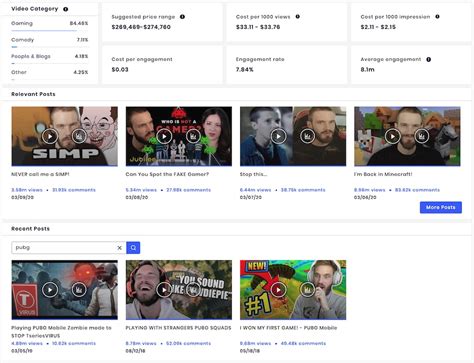This screenshot has height=363, width=474.
Task: Click 'I'm Back in Minecraft!' title
Action: [383, 174]
